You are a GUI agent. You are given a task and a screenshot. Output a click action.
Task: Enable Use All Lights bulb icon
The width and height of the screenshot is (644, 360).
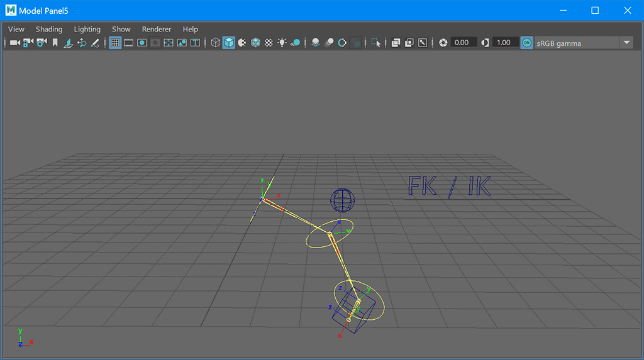(x=282, y=43)
